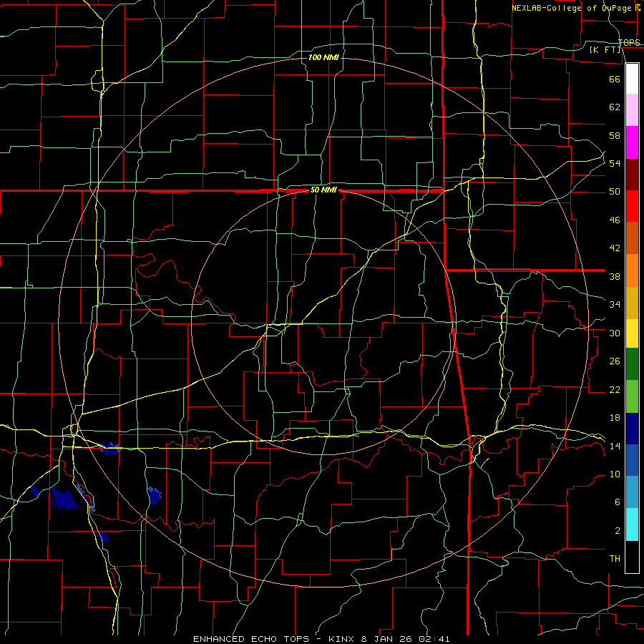The width and height of the screenshot is (644, 644).
Task: Click the black TH swatch of the scale
Action: pyautogui.click(x=632, y=557)
